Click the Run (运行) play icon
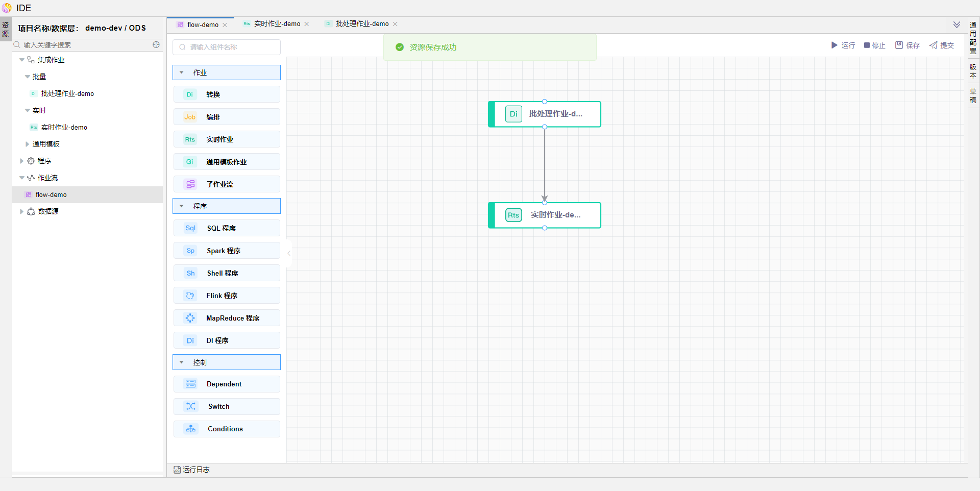Screen dimensions: 980x491 click(835, 45)
